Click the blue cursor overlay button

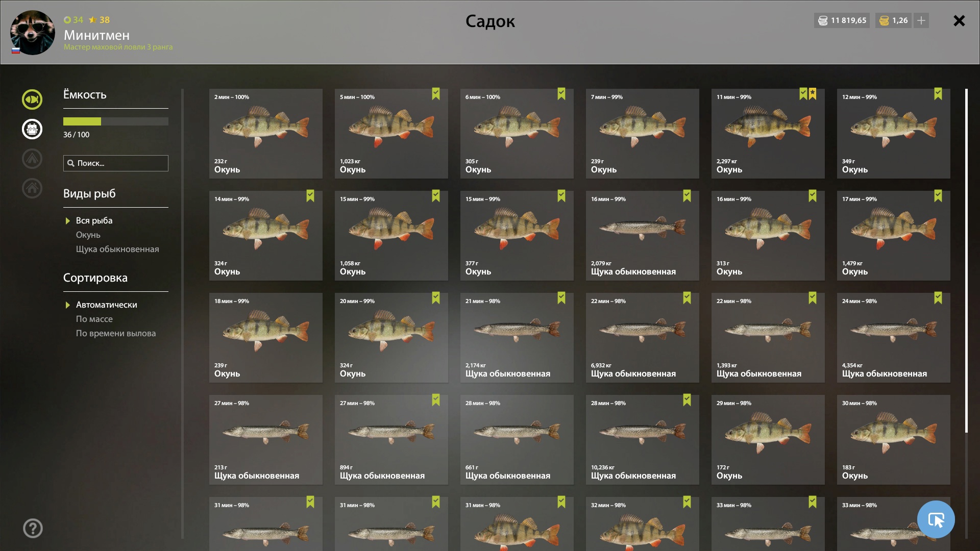click(x=936, y=519)
